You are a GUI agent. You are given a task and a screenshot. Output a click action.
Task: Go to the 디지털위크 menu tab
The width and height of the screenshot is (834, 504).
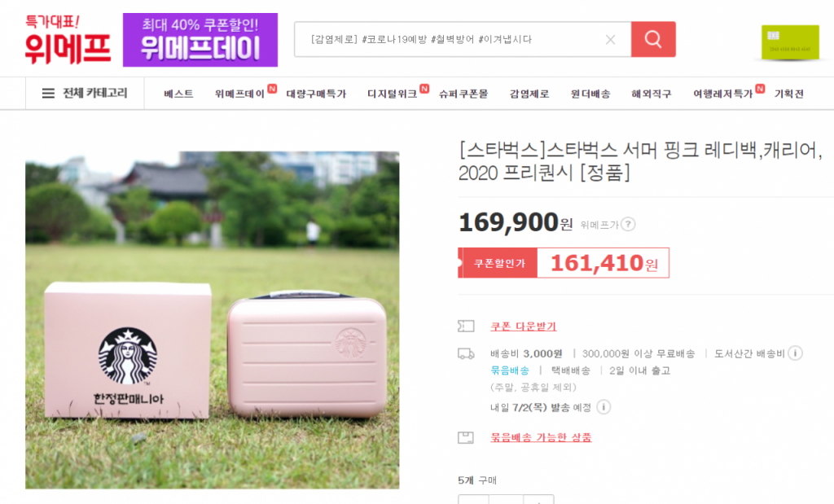(x=393, y=94)
